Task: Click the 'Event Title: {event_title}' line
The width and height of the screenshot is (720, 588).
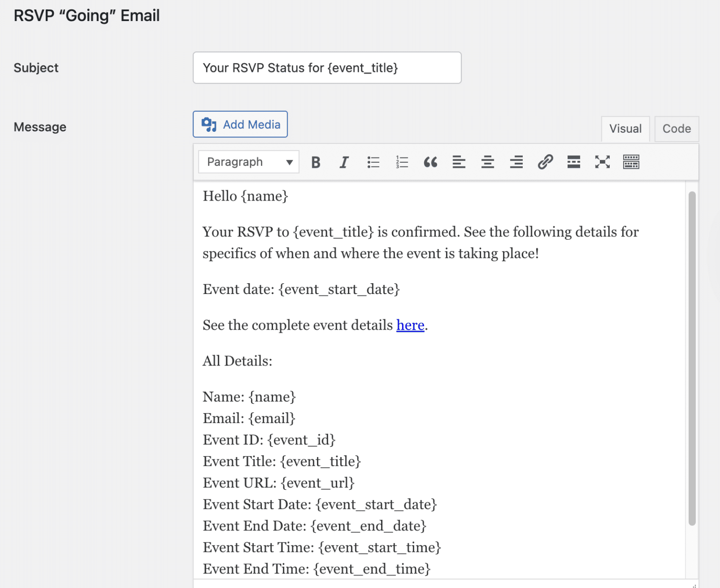Action: [x=282, y=461]
